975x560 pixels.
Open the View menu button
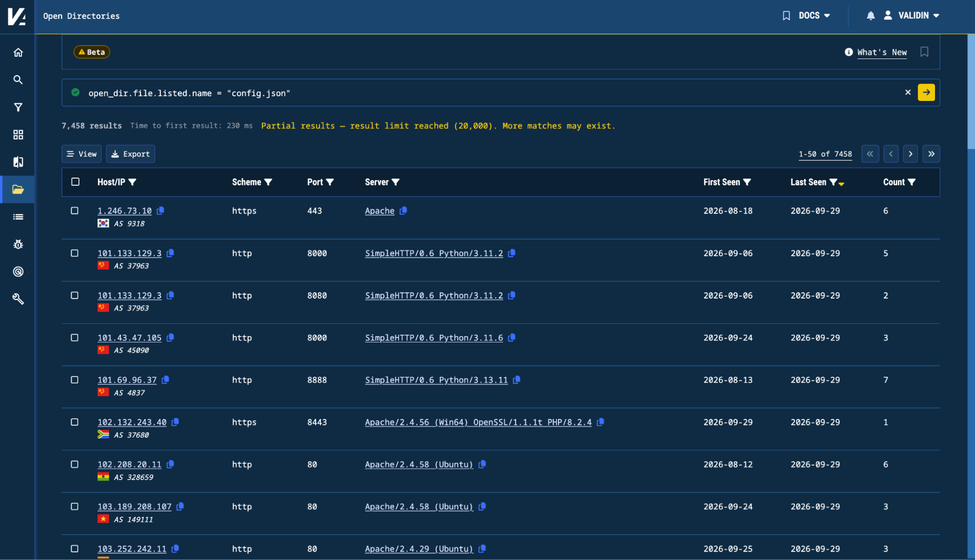click(x=81, y=154)
